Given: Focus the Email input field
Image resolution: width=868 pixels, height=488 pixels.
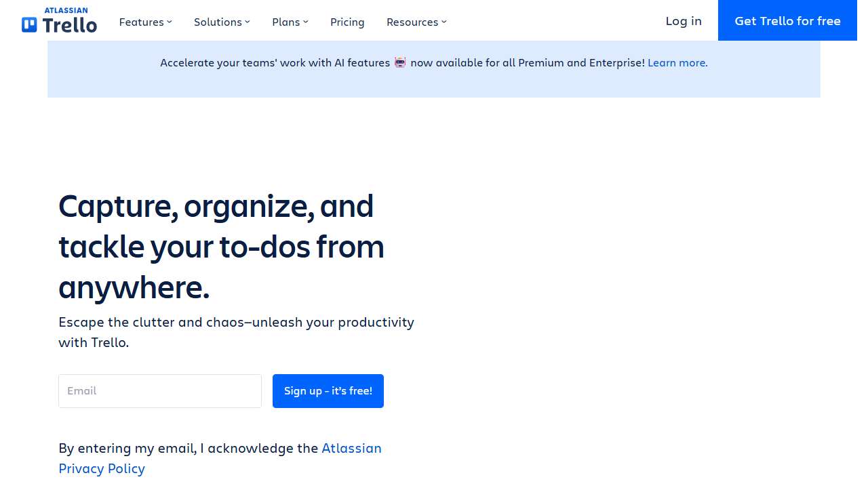Looking at the screenshot, I should [160, 391].
